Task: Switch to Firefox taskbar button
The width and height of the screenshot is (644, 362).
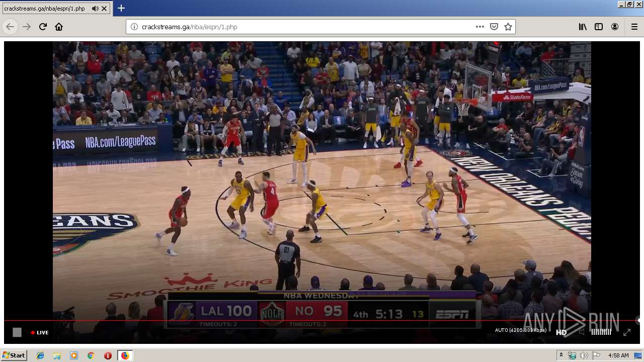Action: tap(125, 355)
